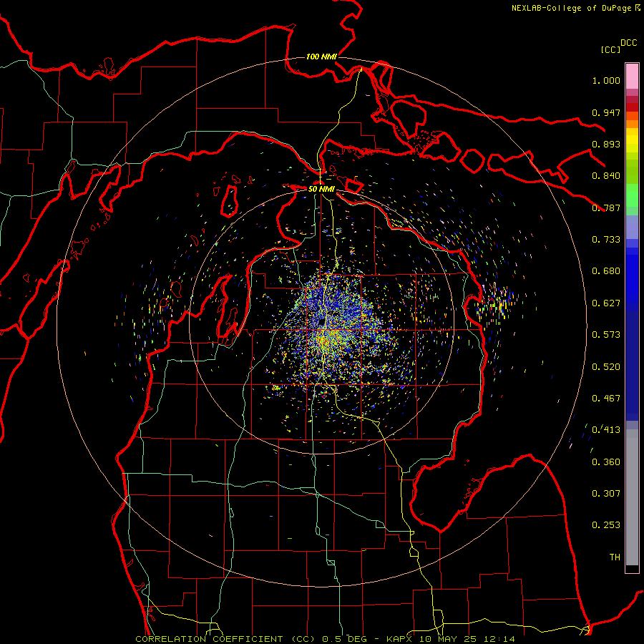Viewport: 644px width, 644px height.
Task: Click the 0.840 scale value
Action: pyautogui.click(x=606, y=176)
